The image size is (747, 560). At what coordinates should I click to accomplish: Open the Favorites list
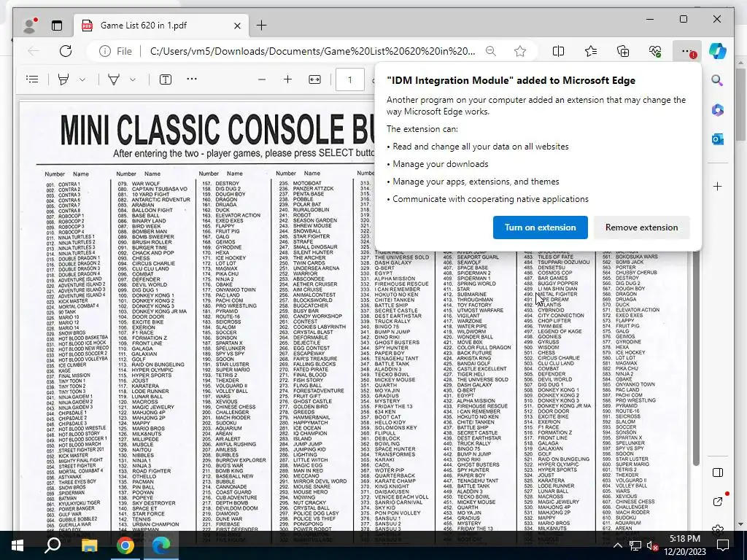[591, 51]
